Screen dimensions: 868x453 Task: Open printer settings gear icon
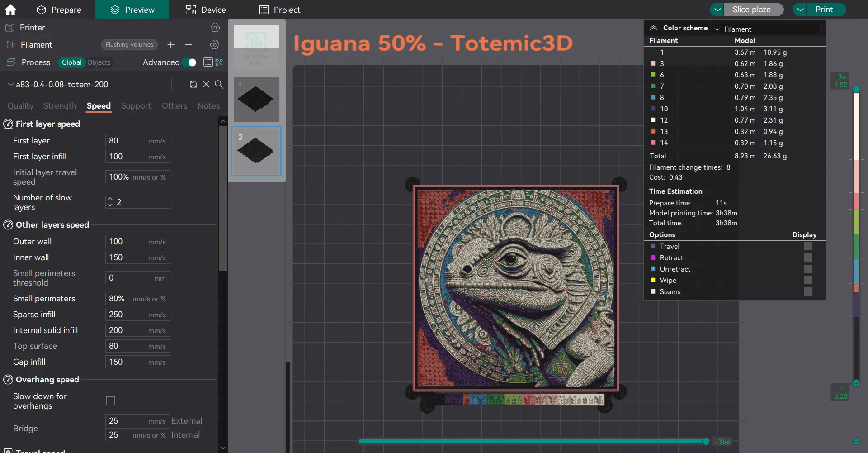point(215,28)
